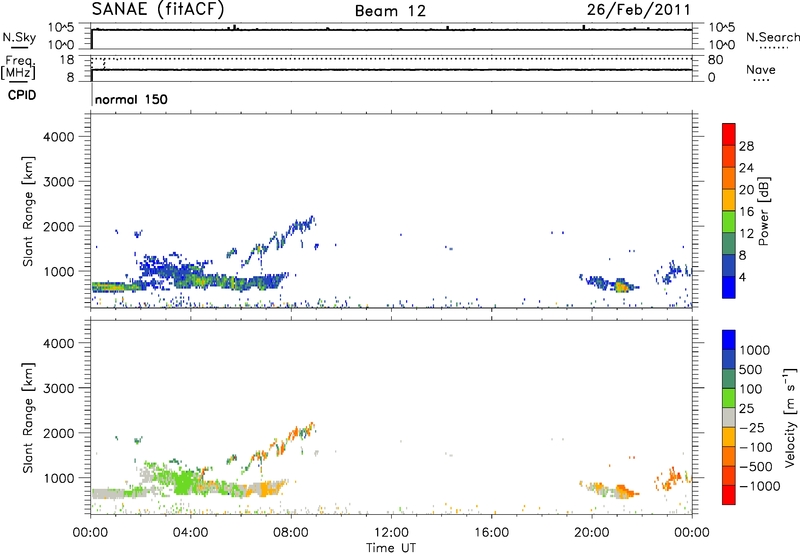
Task: Click the "04:00" time tick label
Action: point(190,533)
